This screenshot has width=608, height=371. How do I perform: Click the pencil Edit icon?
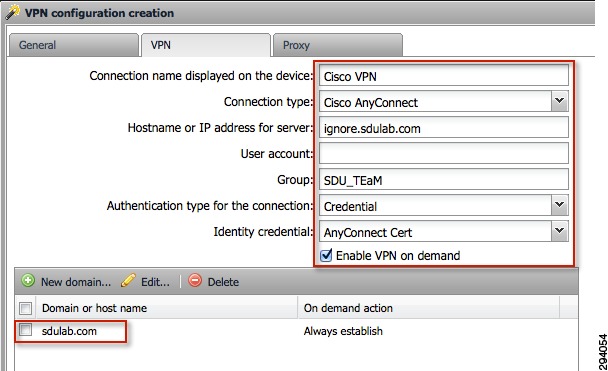pyautogui.click(x=128, y=280)
